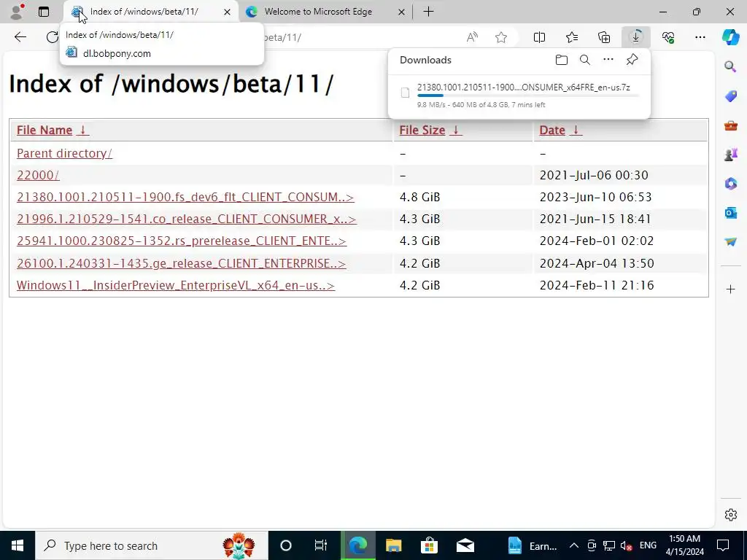This screenshot has height=560, width=747.
Task: Open Cortana circle on taskbar
Action: [285, 545]
